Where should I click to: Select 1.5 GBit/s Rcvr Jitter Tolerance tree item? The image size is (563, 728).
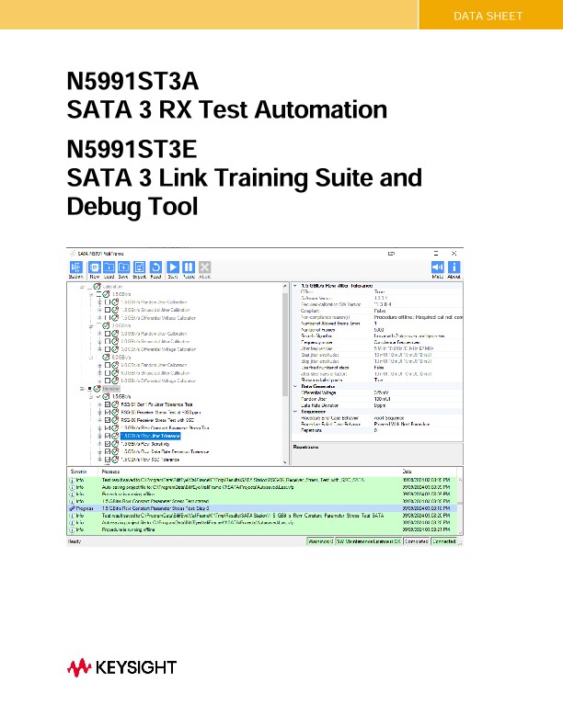[151, 436]
